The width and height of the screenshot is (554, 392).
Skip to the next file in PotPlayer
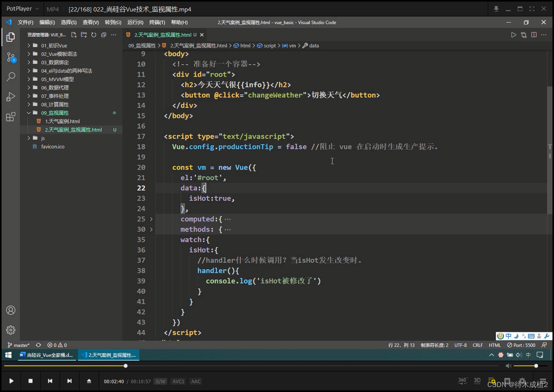[69, 381]
